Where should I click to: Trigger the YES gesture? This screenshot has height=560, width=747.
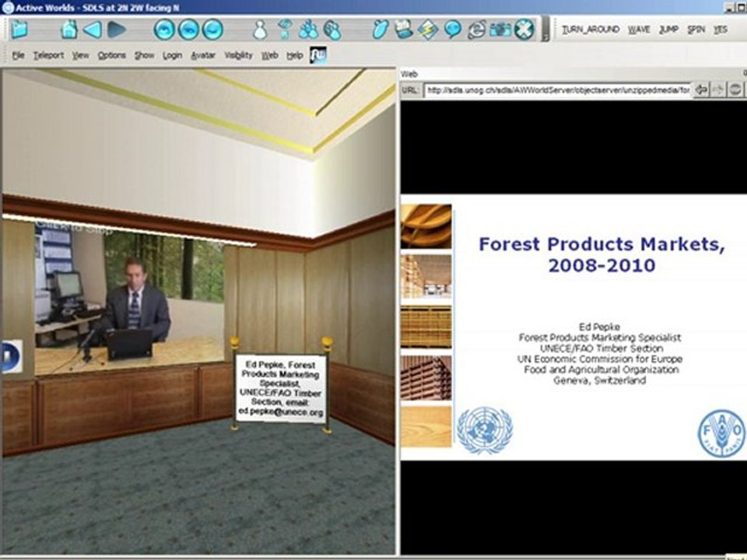click(x=721, y=30)
